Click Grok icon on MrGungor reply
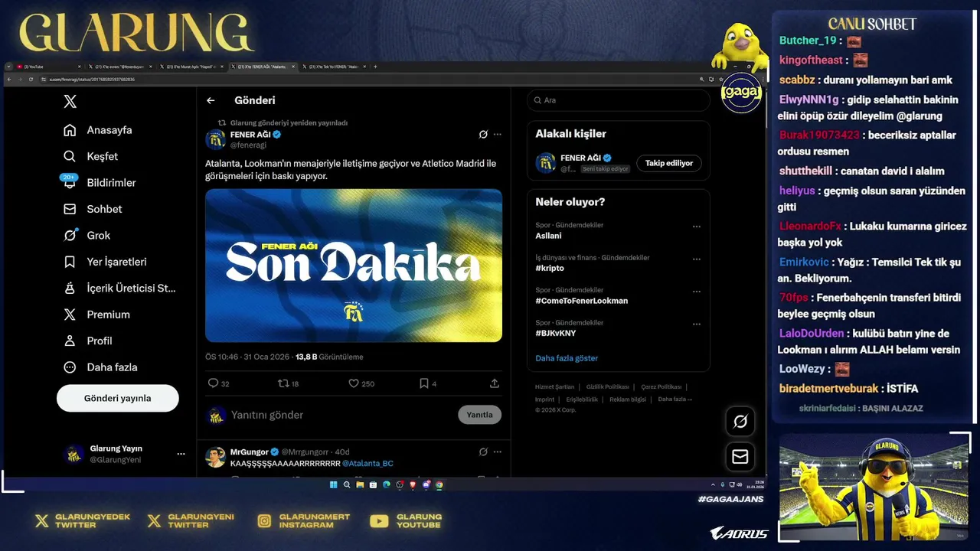Screen dimensions: 980x551 pyautogui.click(x=483, y=452)
